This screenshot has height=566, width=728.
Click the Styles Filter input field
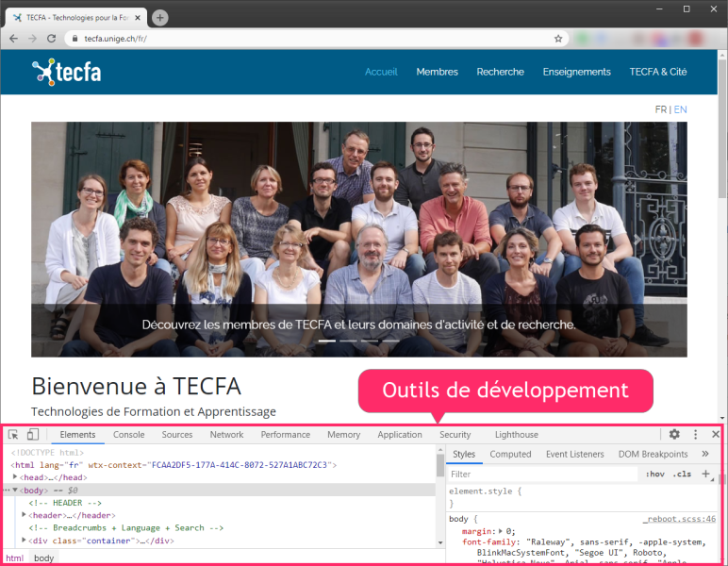(x=542, y=474)
